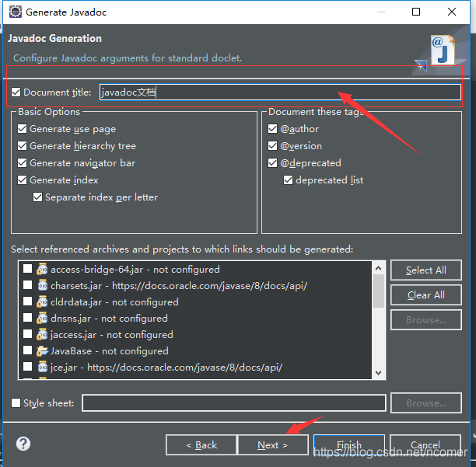Proceed with the Next button
The height and width of the screenshot is (467, 476).
(273, 445)
